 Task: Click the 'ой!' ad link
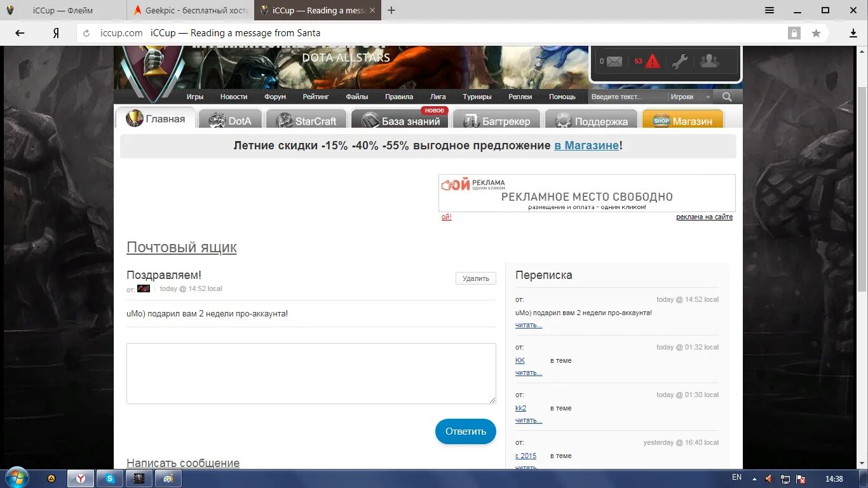(447, 217)
